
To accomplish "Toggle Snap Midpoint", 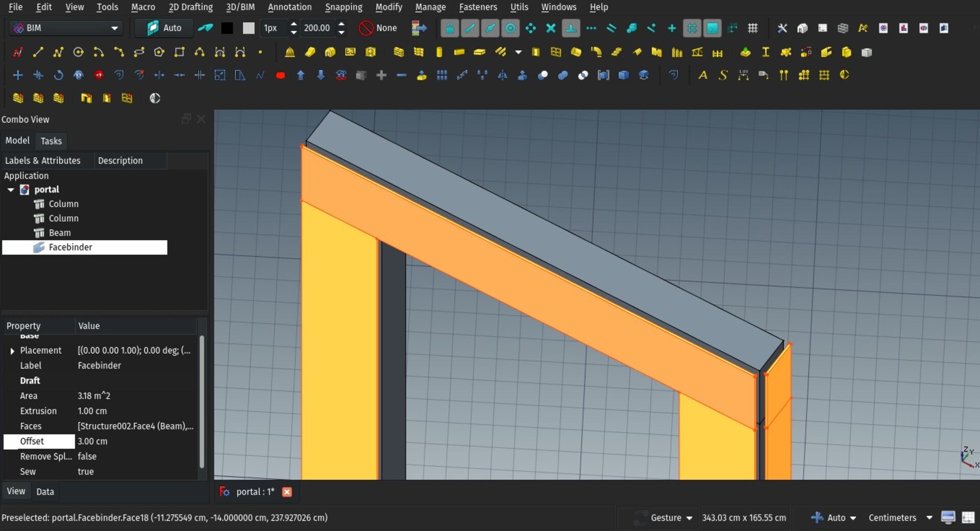I will (490, 28).
